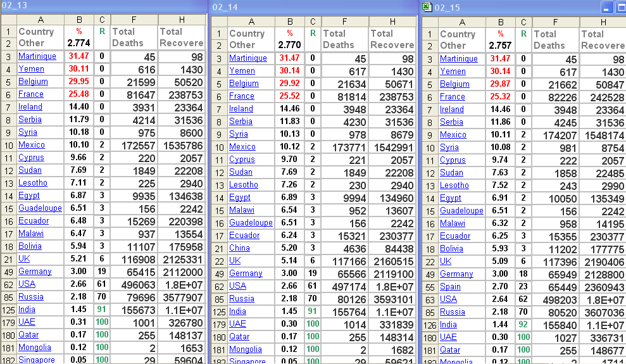Image resolution: width=626 pixels, height=364 pixels.
Task: Click the China link in 02_14
Action: point(239,248)
